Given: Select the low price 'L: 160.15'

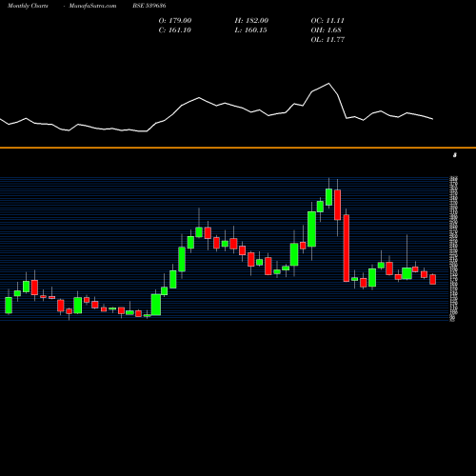Looking at the screenshot, I should pyautogui.click(x=250, y=30).
